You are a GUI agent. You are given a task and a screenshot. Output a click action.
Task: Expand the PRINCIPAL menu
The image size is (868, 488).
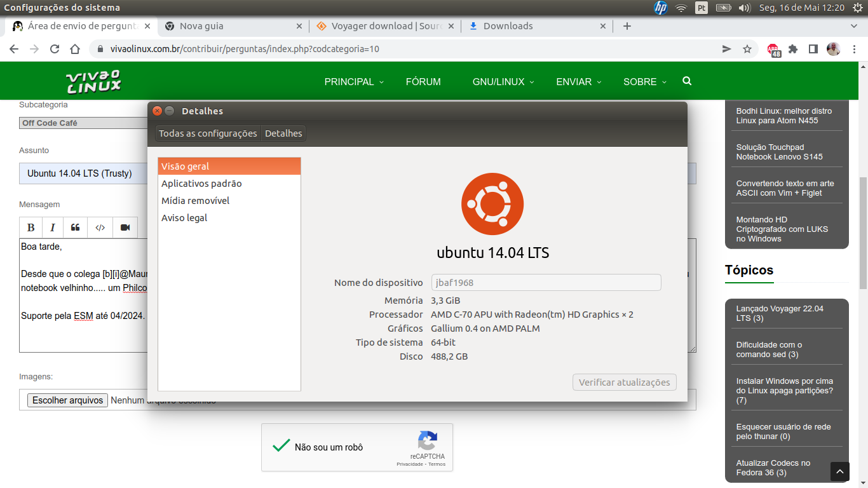(354, 81)
